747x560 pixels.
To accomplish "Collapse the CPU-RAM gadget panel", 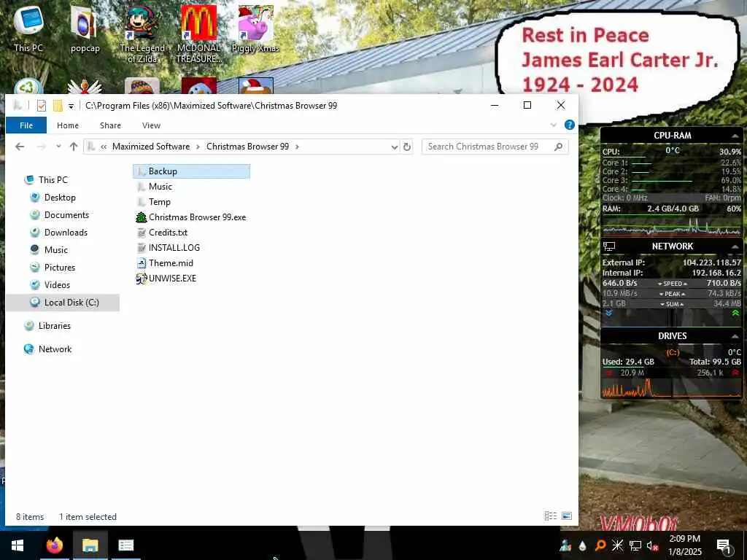I will [x=735, y=136].
